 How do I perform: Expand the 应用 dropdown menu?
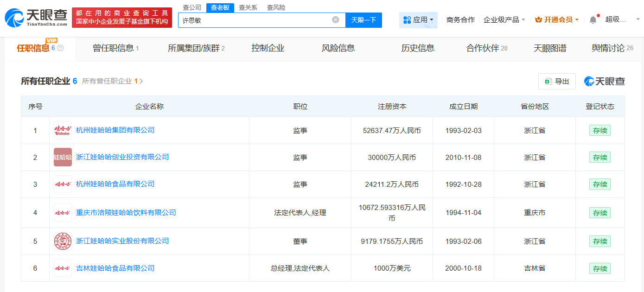[418, 20]
